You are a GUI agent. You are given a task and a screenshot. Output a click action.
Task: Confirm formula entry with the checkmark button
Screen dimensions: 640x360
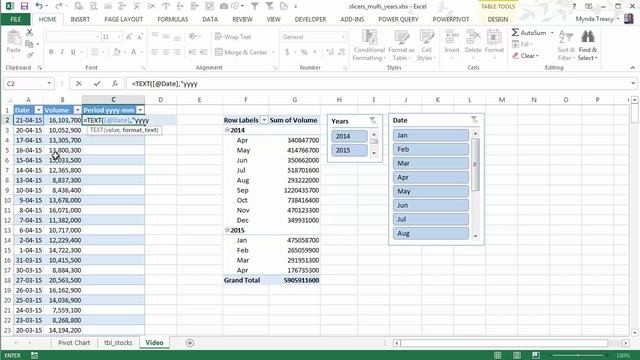tap(97, 84)
